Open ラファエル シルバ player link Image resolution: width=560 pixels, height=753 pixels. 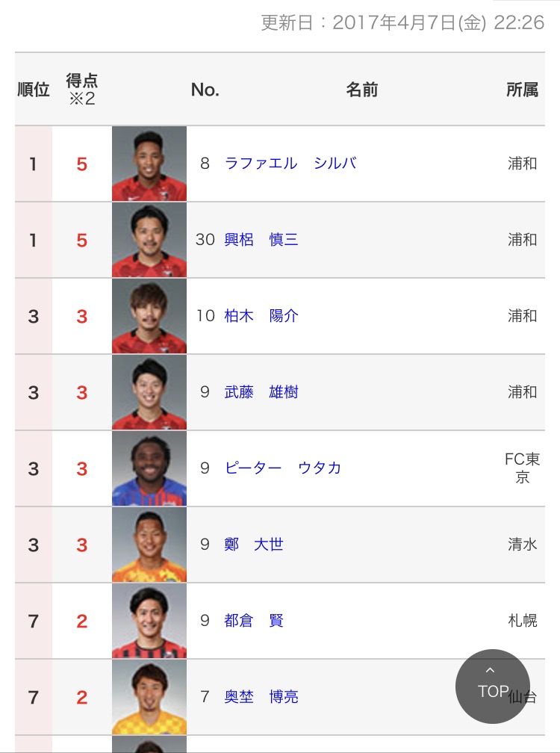(290, 164)
